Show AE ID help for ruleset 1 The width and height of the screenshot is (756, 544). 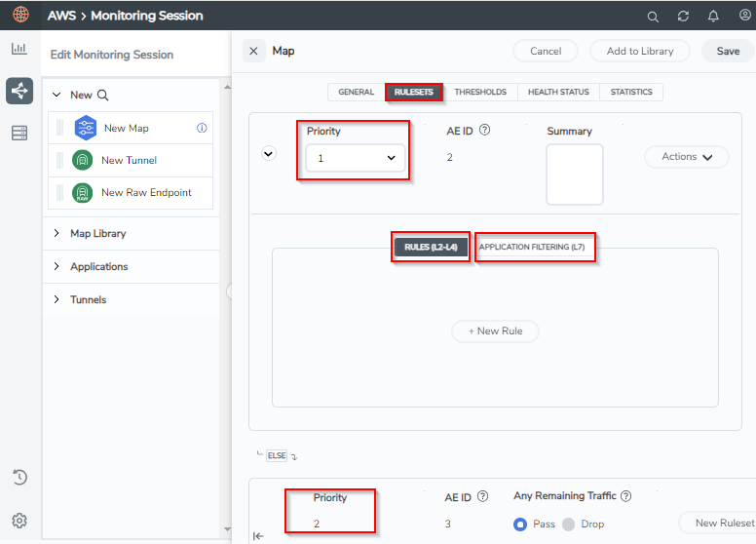484,130
